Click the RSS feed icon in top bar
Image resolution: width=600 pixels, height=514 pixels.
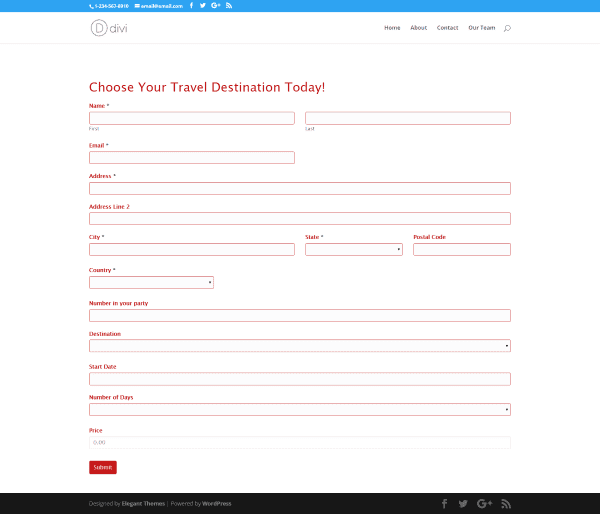point(229,5)
